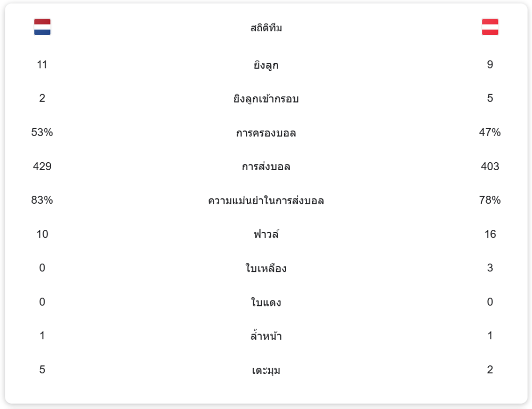Click the ล้ำหน้า stat label
532x409 pixels.
[266, 336]
